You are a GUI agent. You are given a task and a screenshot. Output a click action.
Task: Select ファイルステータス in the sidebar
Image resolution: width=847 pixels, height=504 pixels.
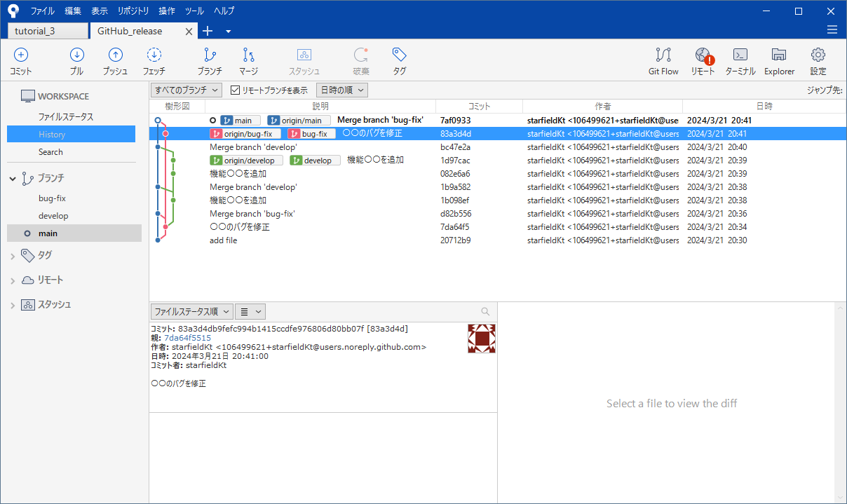click(66, 117)
